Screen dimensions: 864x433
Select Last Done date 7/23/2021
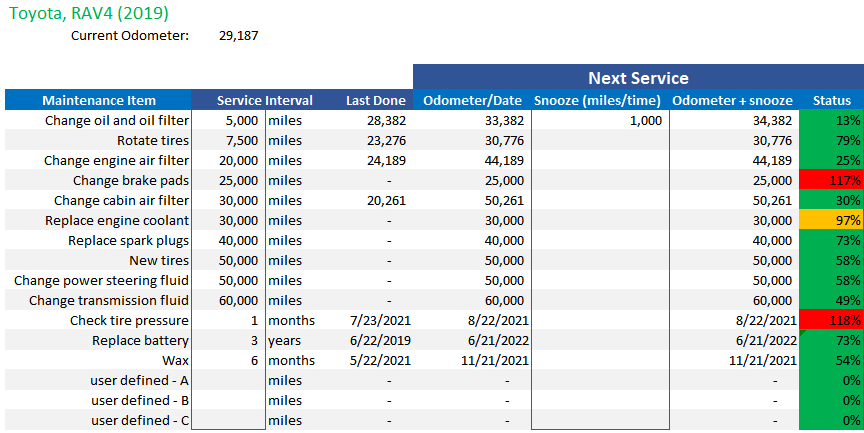(x=378, y=320)
